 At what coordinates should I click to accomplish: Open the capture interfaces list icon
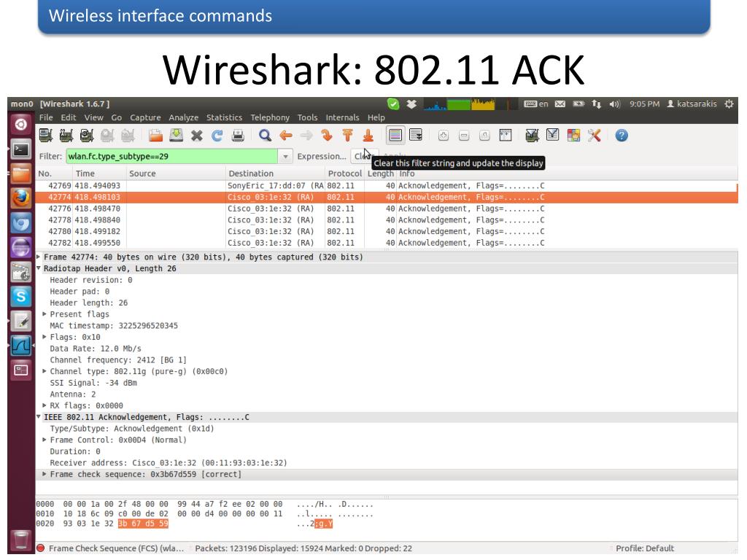pyautogui.click(x=46, y=136)
